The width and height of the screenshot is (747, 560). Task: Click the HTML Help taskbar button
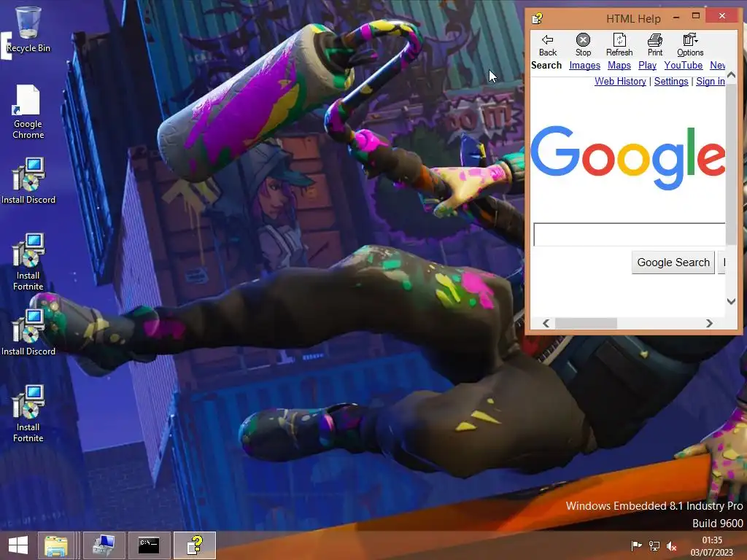click(x=195, y=545)
